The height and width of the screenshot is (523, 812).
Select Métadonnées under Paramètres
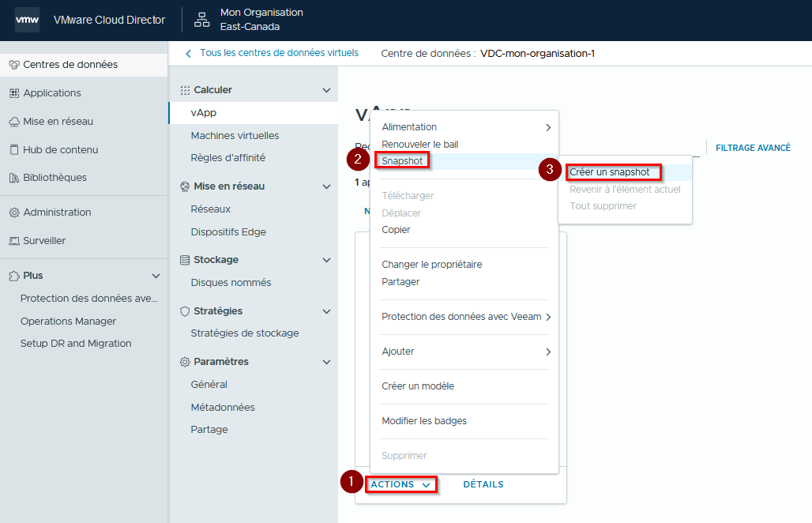click(x=223, y=408)
